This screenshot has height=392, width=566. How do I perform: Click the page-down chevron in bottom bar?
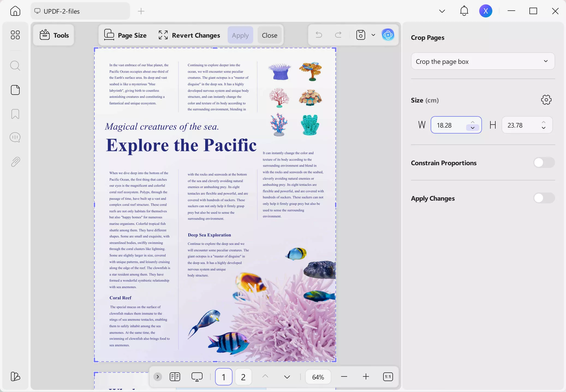286,377
